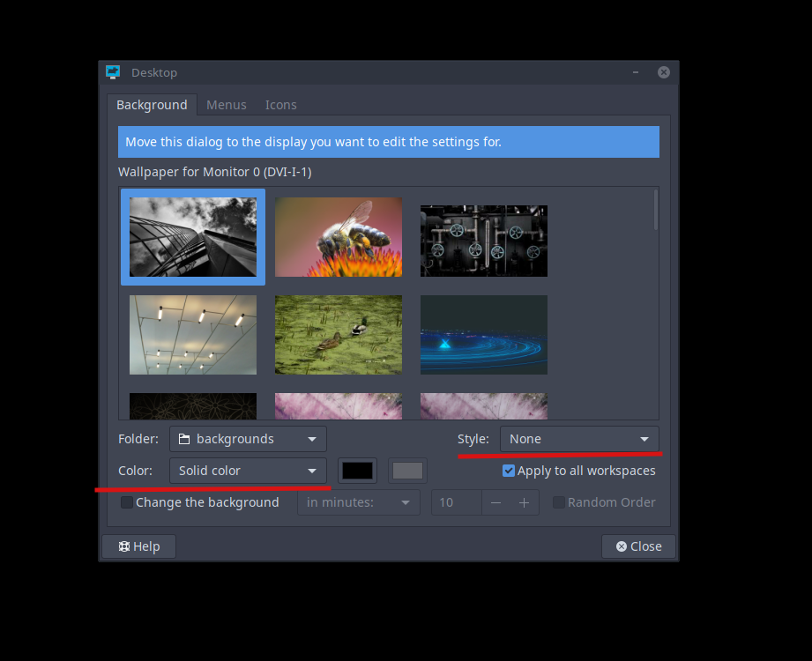Screen dimensions: 812x661
Task: Click the Close button
Action: 638,546
